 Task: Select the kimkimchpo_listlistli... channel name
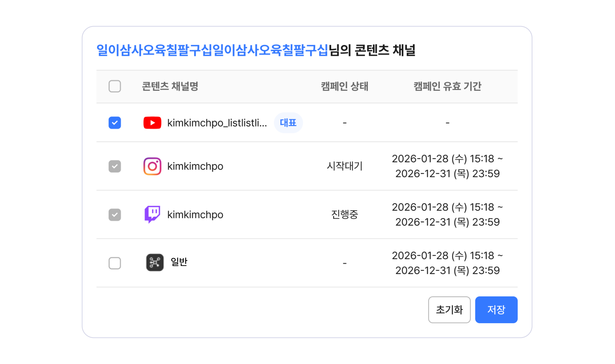[x=217, y=123]
